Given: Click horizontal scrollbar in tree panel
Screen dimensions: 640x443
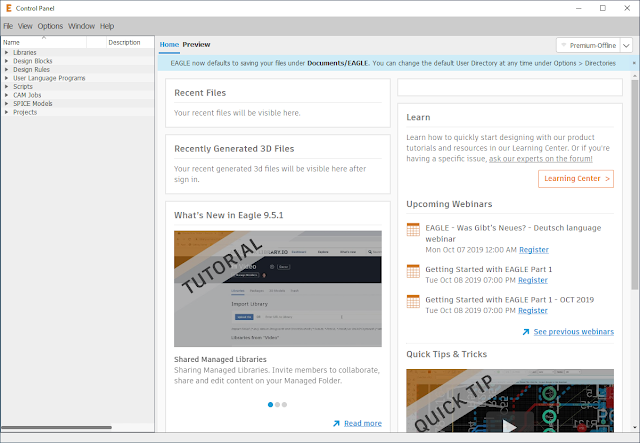Looking at the screenshot, I should click(x=57, y=427).
